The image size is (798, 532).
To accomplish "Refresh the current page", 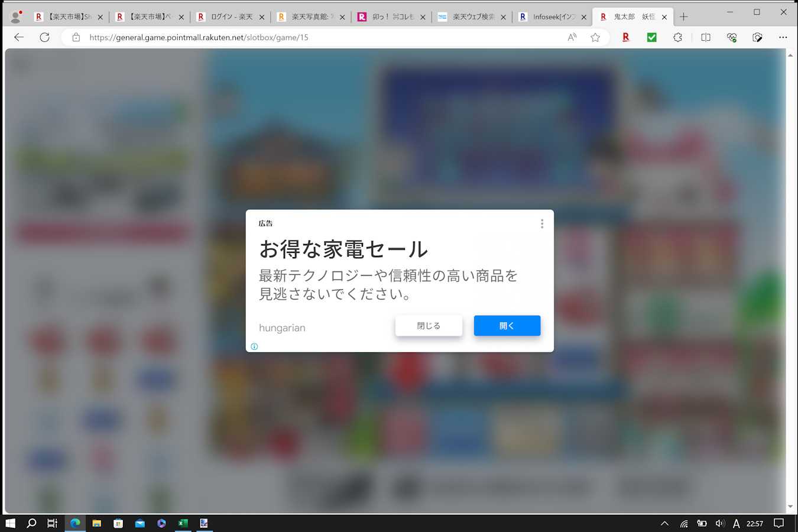I will pos(44,37).
